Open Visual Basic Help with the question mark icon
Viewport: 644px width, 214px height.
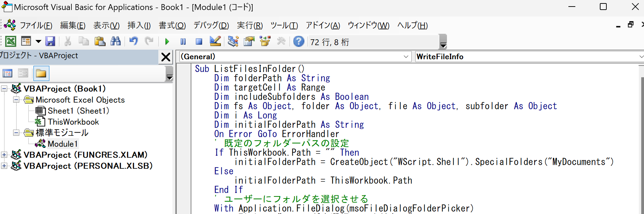(299, 42)
